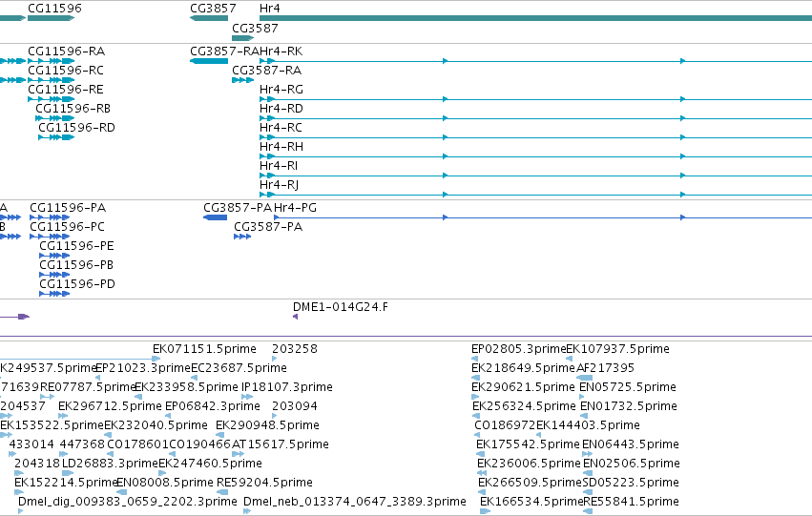Click EST AT15617.5prime
Screen dimensions: 812x516
281,444
